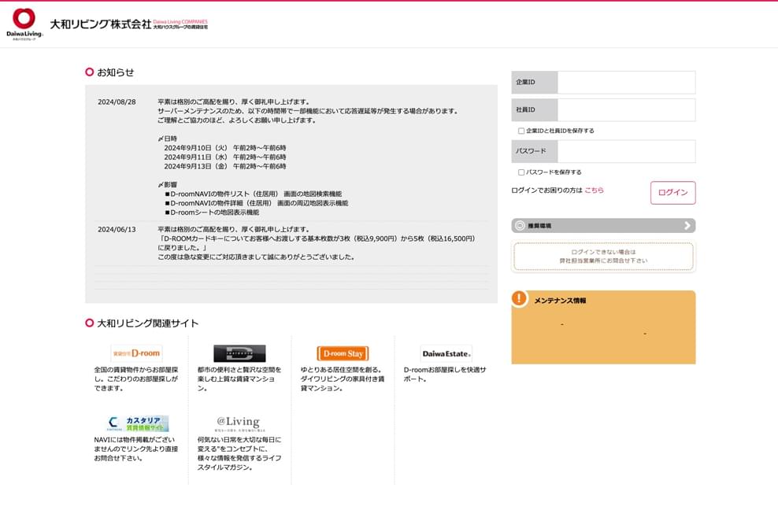Focus the 企業ID input field
The image size is (778, 532).
pos(626,83)
